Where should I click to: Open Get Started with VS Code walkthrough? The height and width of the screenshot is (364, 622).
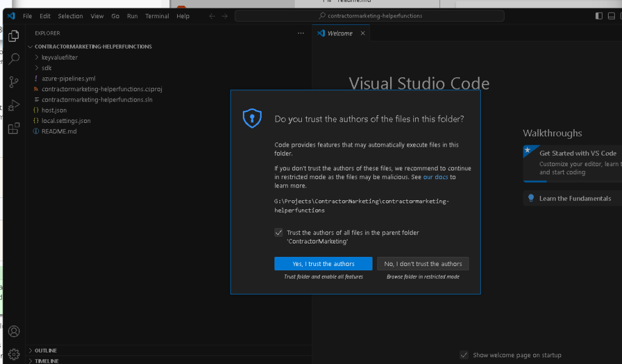[573, 163]
